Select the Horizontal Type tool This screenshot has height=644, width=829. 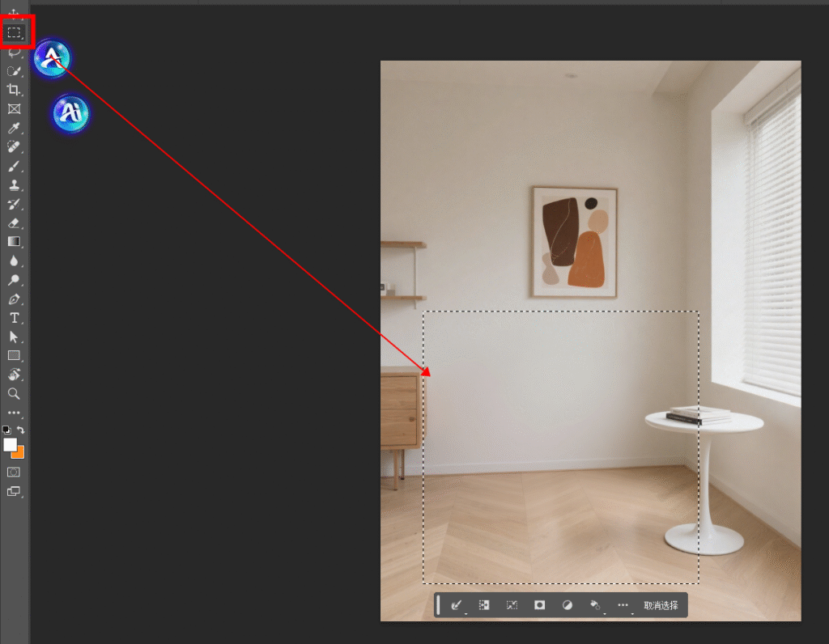14,318
